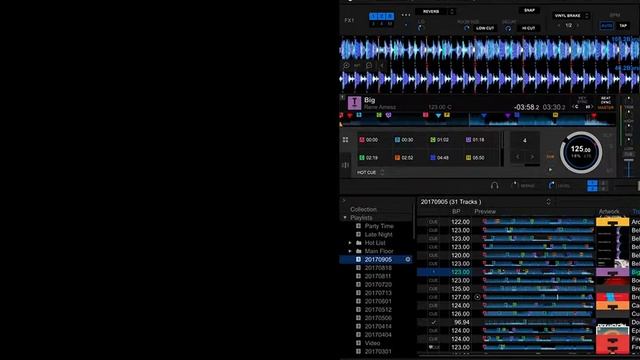Image resolution: width=640 pixels, height=360 pixels.
Task: Select the 96.94 BPM track row
Action: (528, 322)
